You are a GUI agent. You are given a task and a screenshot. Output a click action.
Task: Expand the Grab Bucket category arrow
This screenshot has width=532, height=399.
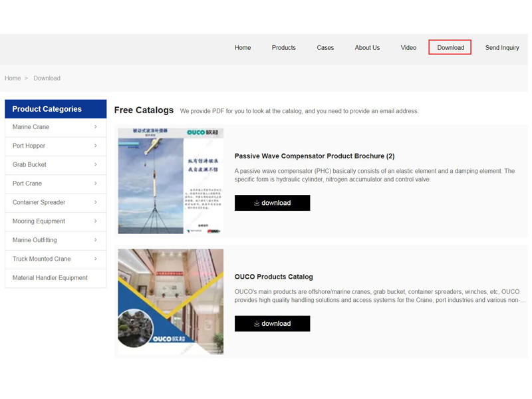(96, 164)
